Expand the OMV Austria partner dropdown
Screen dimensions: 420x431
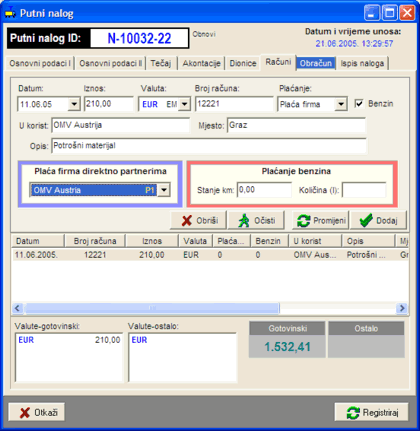(x=164, y=190)
